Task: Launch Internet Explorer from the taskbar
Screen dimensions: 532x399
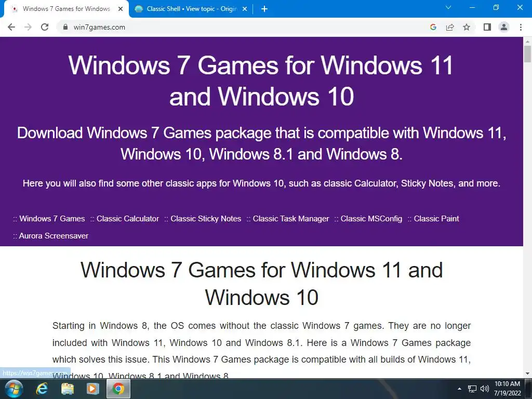Action: click(x=42, y=389)
